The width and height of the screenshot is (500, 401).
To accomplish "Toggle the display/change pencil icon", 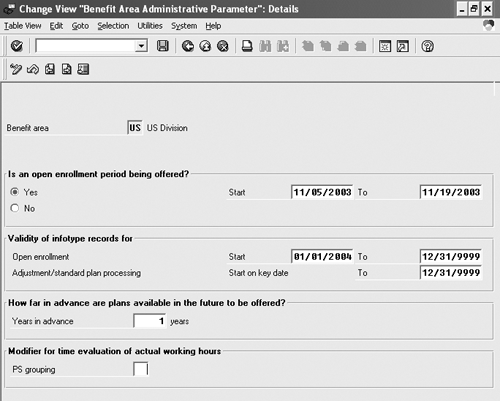I will coord(16,69).
